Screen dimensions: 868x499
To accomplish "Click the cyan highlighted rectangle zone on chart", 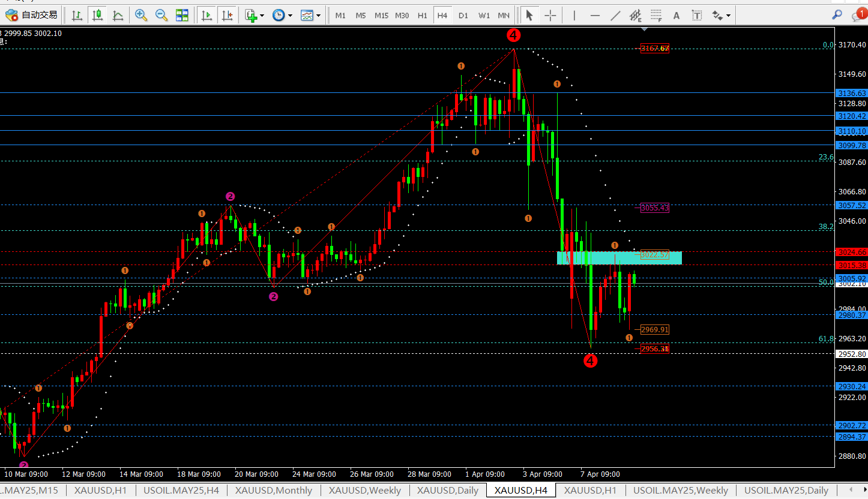I will click(x=619, y=258).
